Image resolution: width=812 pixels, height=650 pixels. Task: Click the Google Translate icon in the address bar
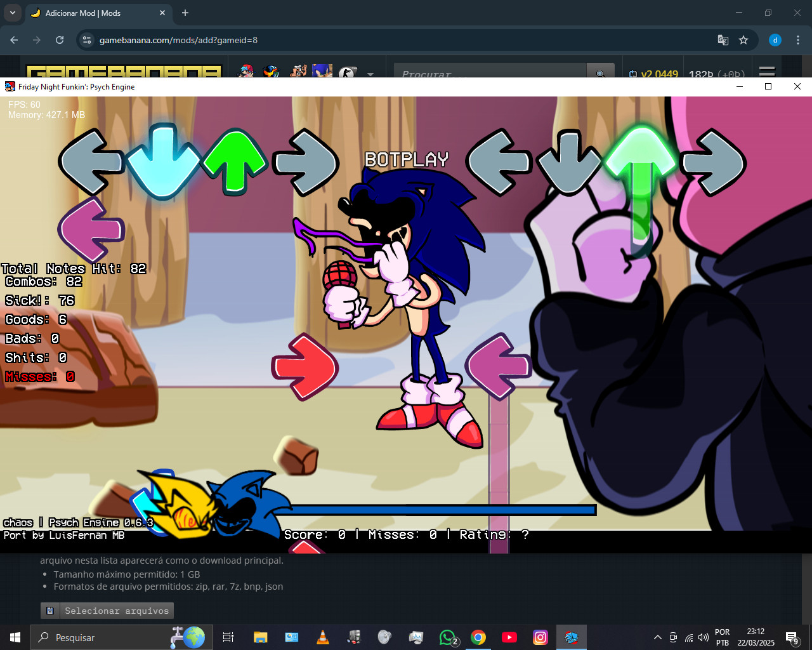tap(723, 39)
